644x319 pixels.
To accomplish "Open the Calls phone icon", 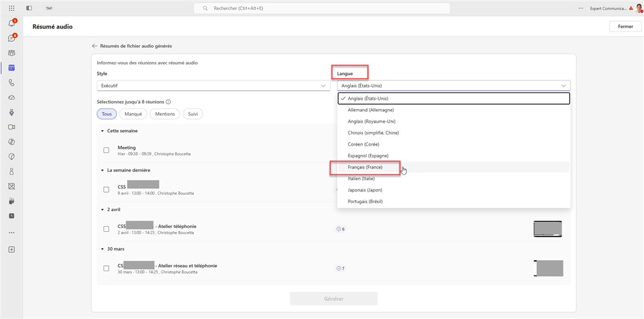I will (11, 82).
